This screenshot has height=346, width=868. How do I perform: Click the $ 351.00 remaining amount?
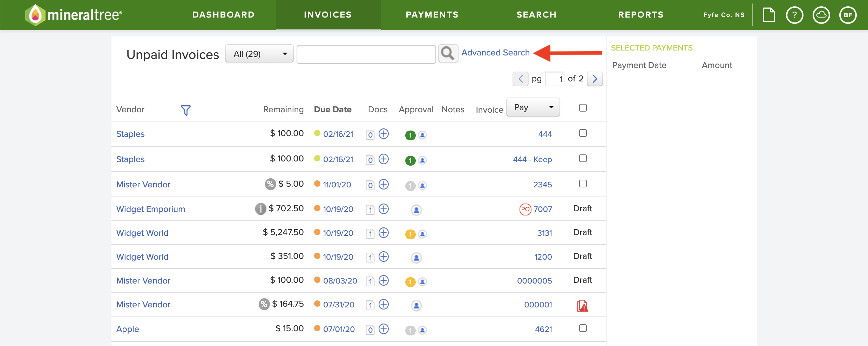[x=287, y=256]
